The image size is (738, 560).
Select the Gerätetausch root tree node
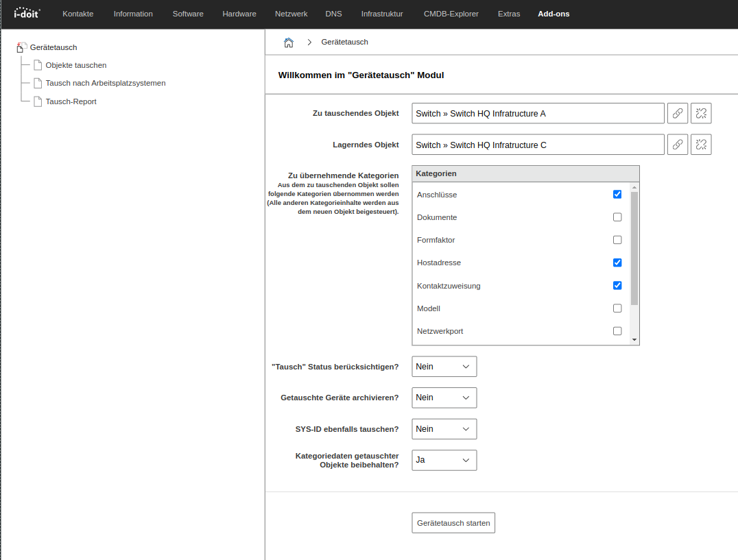53,47
